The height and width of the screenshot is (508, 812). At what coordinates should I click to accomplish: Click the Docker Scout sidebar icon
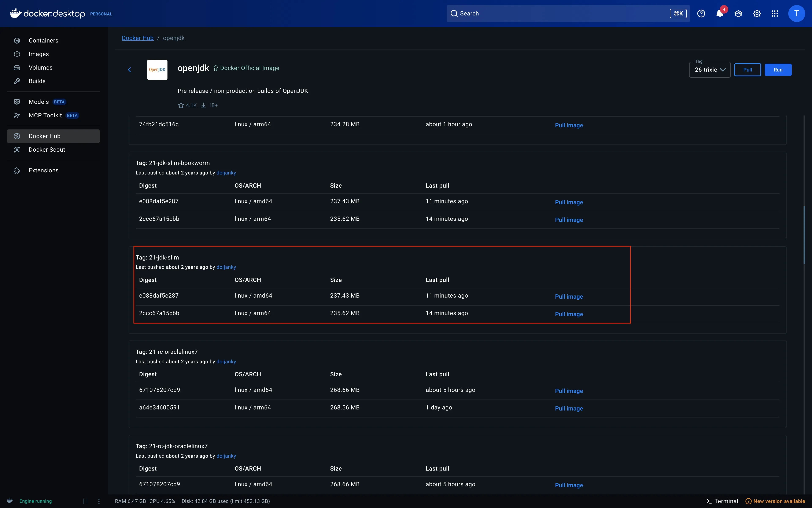click(x=17, y=150)
